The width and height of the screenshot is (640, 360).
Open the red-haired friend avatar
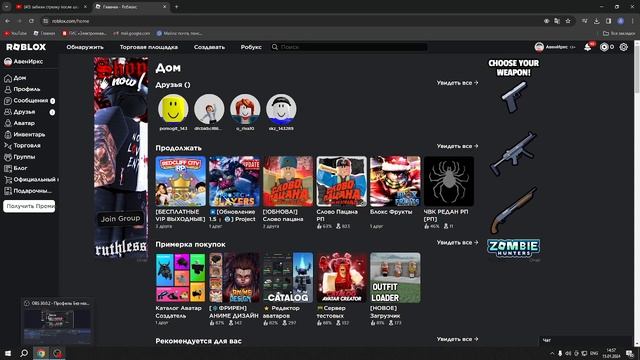tap(245, 109)
